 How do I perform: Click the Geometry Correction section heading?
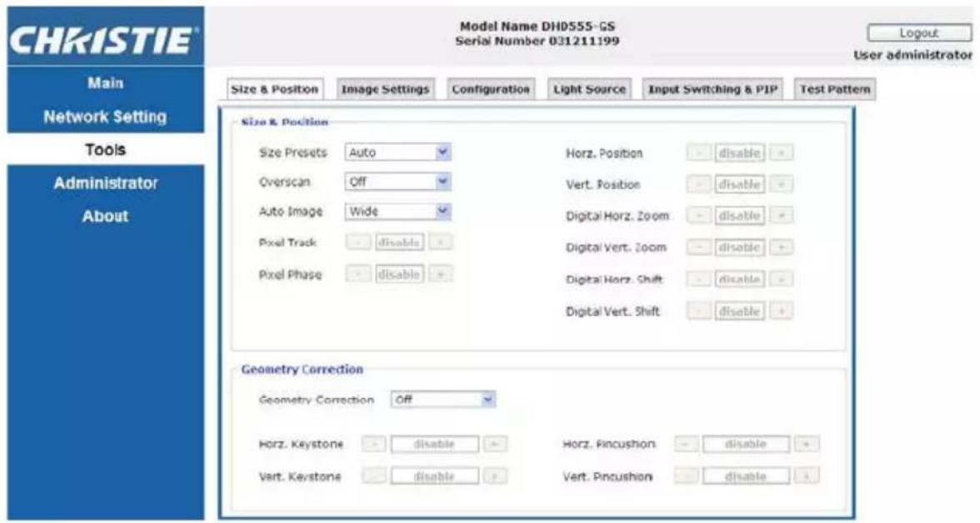click(302, 369)
